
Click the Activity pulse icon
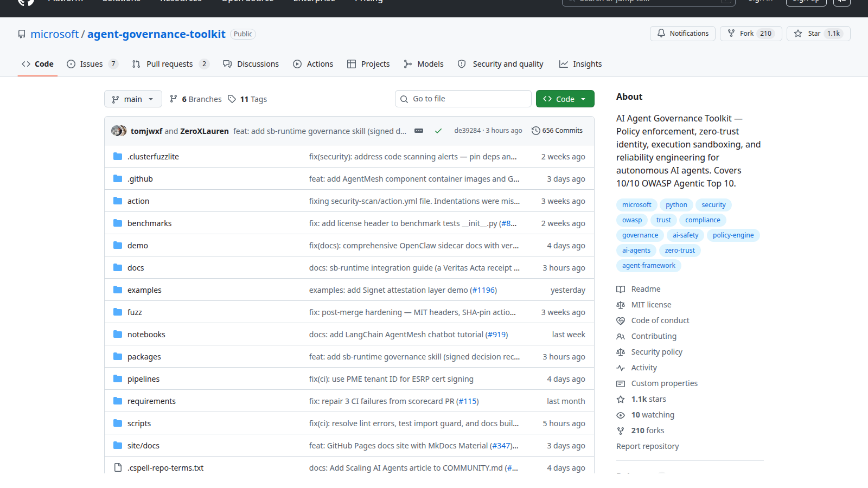click(x=621, y=368)
